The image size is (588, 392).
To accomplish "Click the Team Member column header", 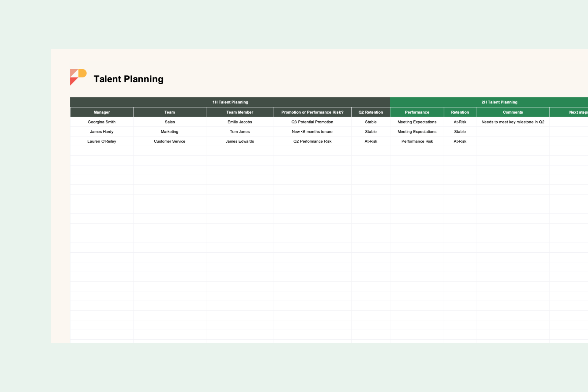I will [239, 112].
